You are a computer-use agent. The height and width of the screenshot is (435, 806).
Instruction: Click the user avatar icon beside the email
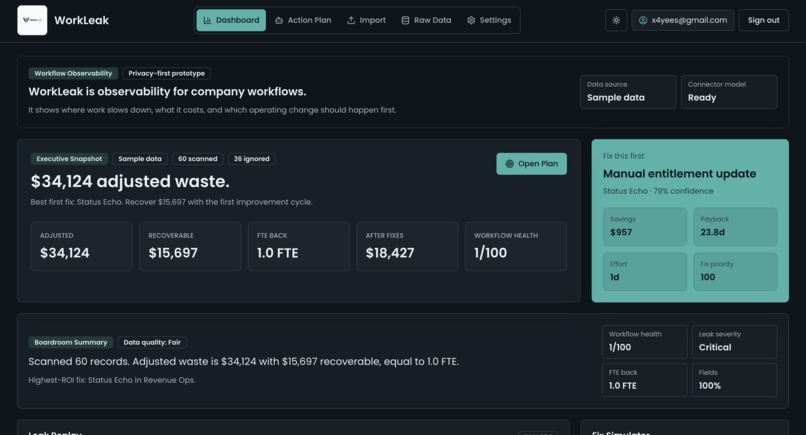643,20
